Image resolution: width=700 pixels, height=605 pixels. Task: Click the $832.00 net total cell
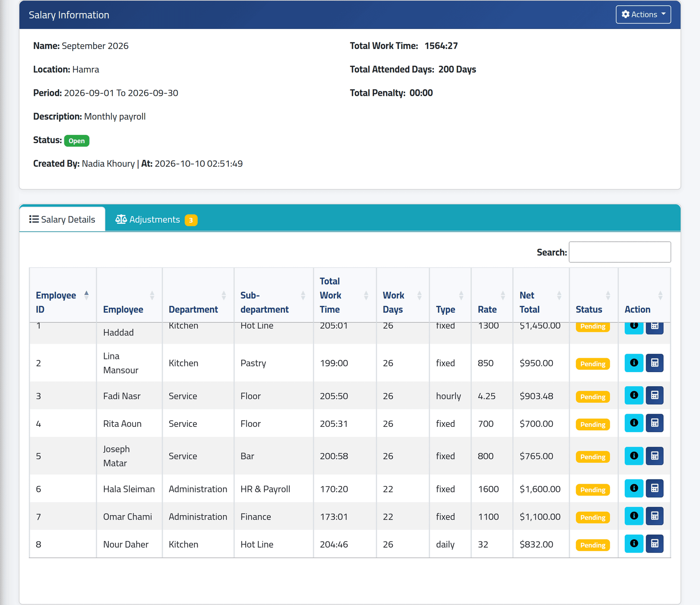tap(541, 544)
